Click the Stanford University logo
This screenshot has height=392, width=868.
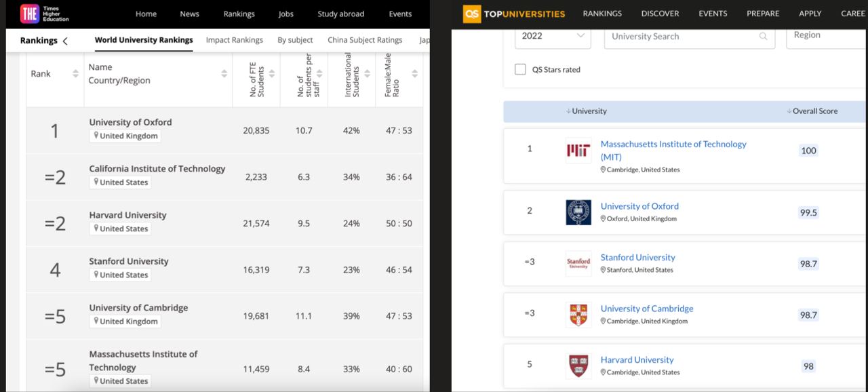(578, 263)
